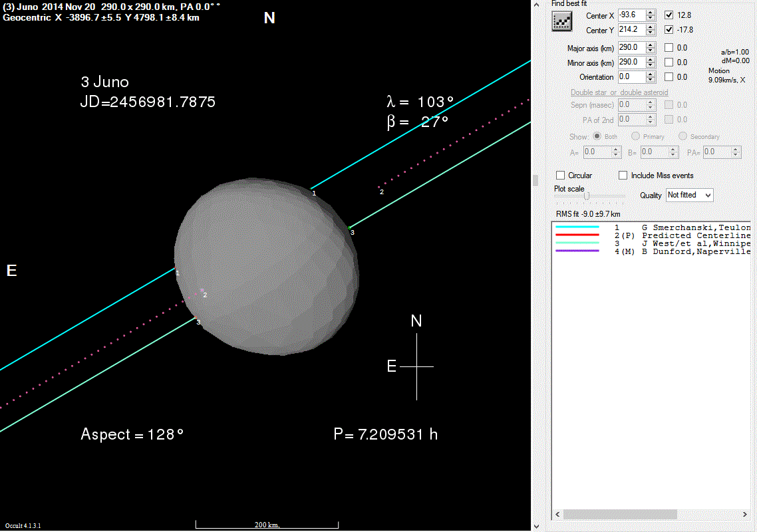Decrease Center Y with the down spinner arrow
Image resolution: width=757 pixels, height=532 pixels.
point(651,33)
